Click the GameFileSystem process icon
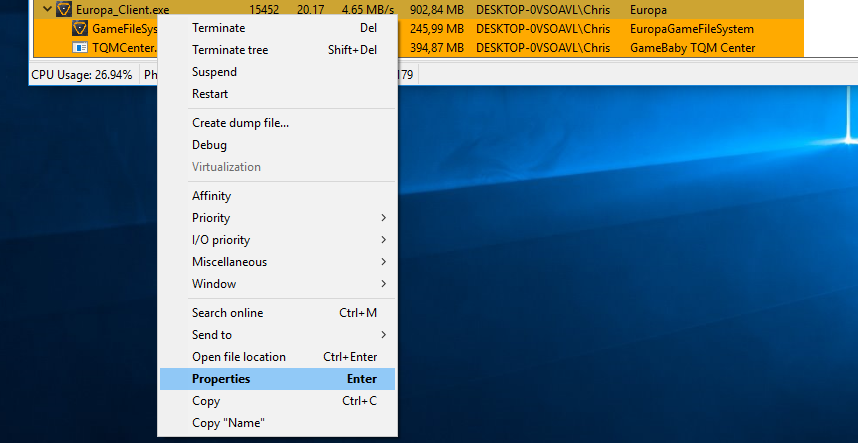Screen dimensions: 858x443 click(80, 28)
